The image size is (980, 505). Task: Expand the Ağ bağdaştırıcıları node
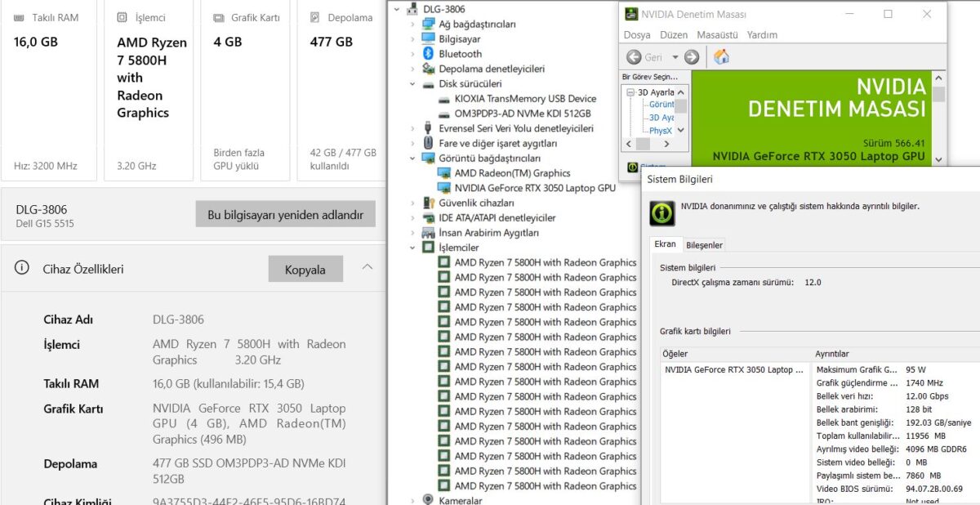[412, 25]
